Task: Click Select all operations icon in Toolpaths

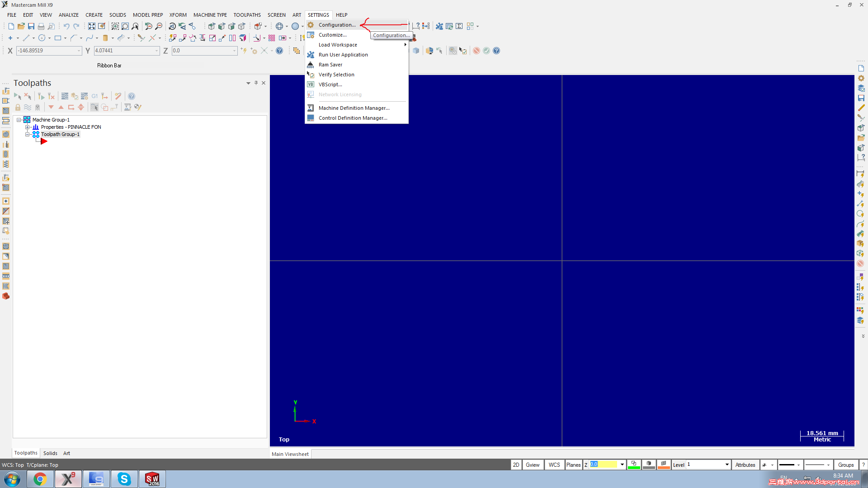Action: (x=18, y=96)
